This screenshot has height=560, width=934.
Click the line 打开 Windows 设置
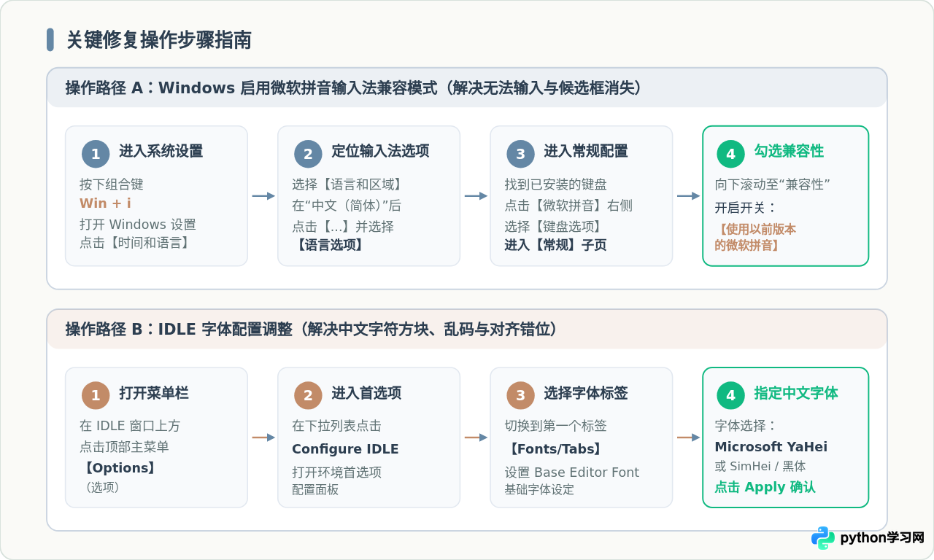coord(138,225)
